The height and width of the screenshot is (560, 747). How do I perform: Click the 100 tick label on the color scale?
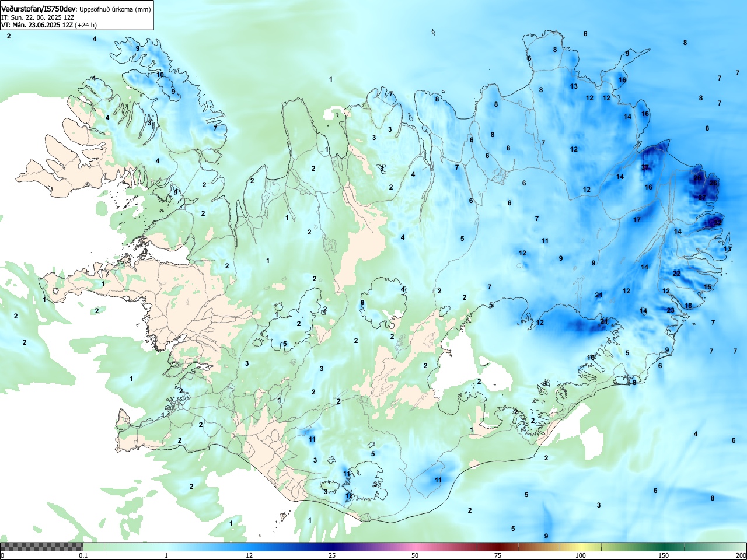click(581, 555)
